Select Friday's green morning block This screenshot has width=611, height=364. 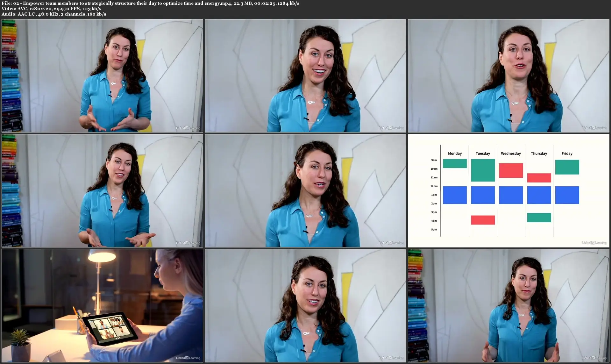(x=567, y=167)
